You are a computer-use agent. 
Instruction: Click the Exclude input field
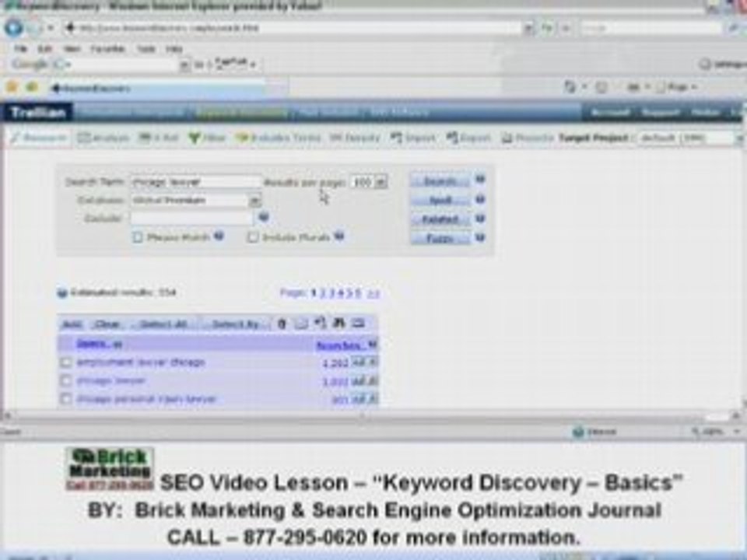tap(191, 218)
